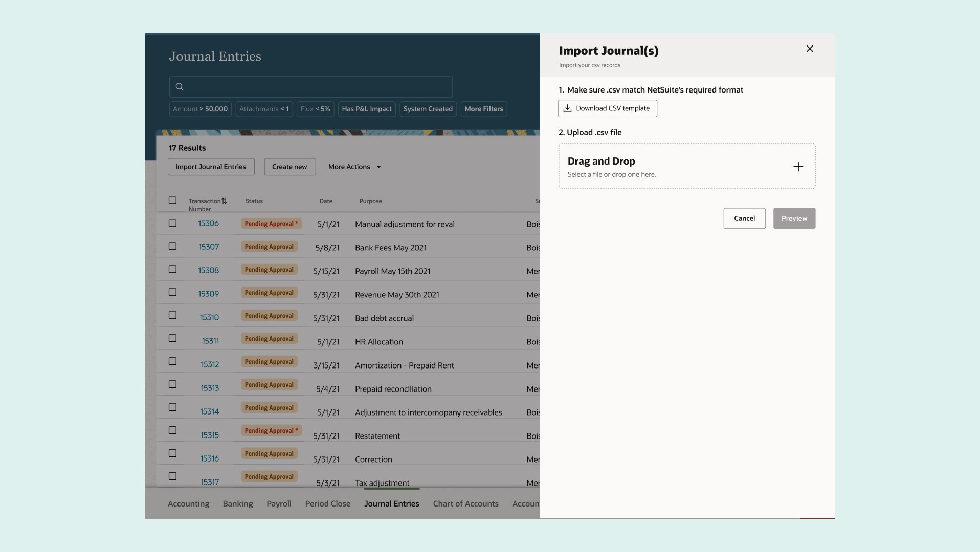Check the box for transaction 15316

tap(172, 453)
